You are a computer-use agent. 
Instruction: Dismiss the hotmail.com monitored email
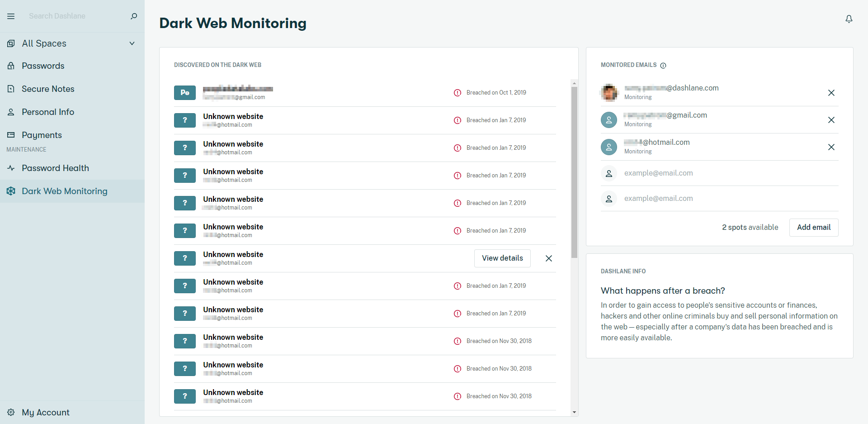831,147
